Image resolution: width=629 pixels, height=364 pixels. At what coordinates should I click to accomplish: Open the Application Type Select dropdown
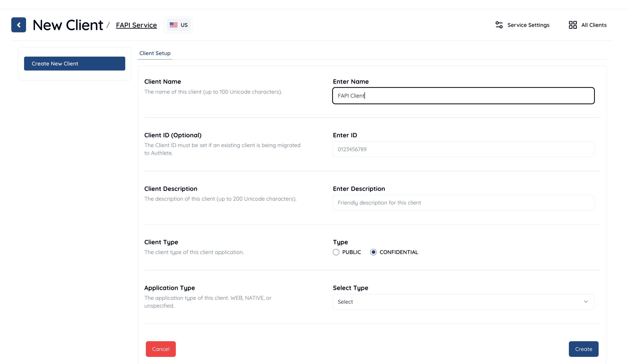coord(463,302)
